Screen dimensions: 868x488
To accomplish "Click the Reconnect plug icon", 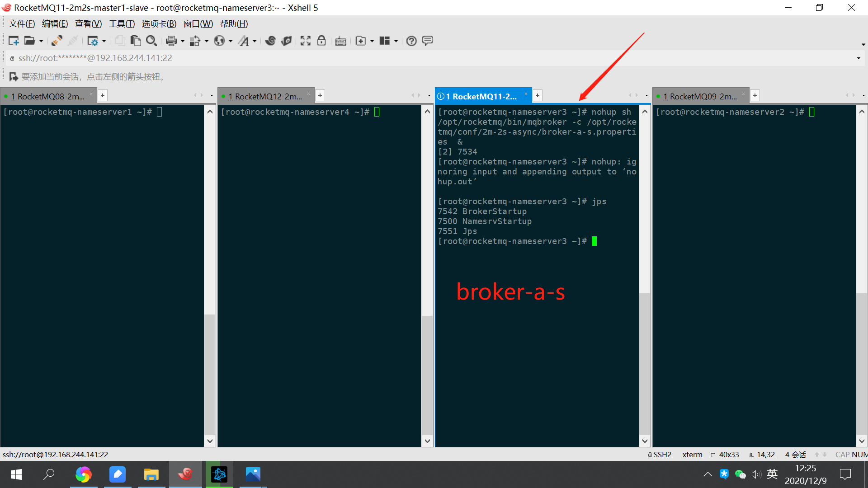I will (x=57, y=41).
